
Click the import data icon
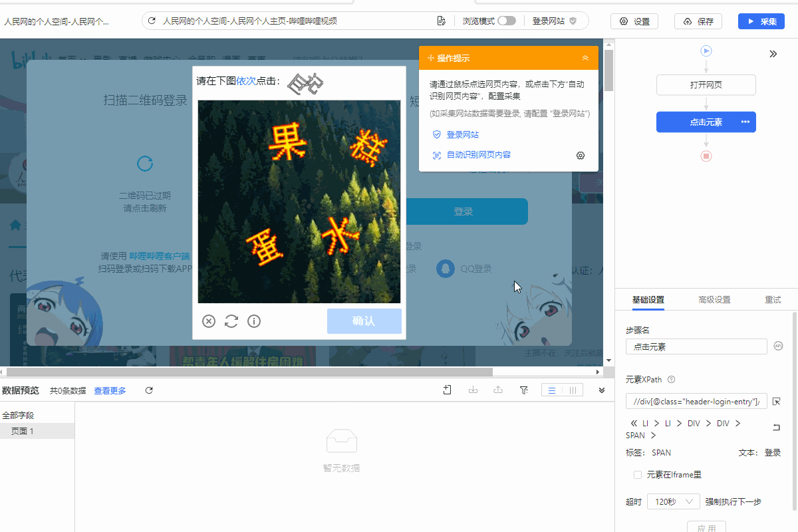click(x=473, y=390)
